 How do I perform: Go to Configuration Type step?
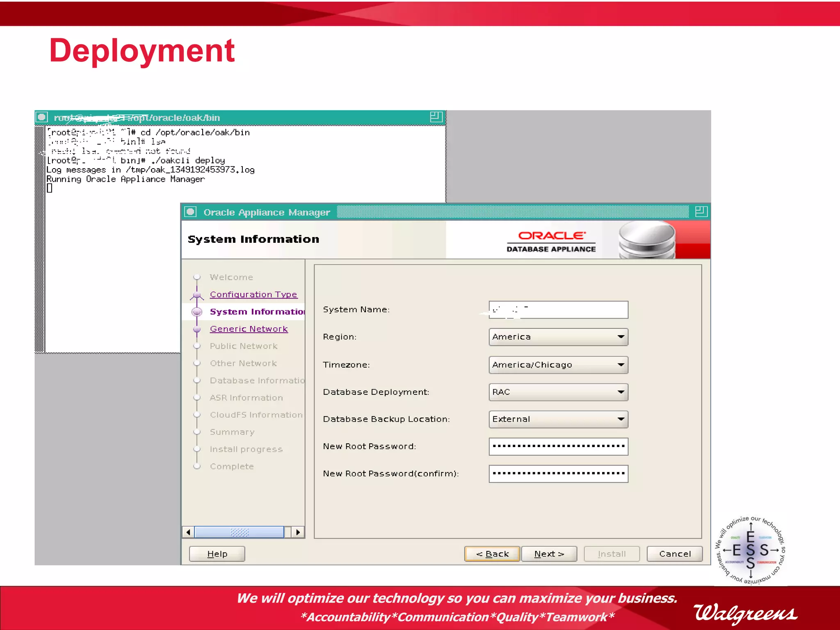253,294
